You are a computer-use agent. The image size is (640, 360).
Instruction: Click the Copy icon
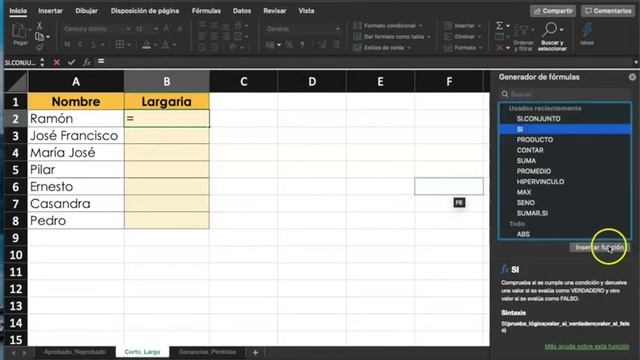tap(39, 37)
